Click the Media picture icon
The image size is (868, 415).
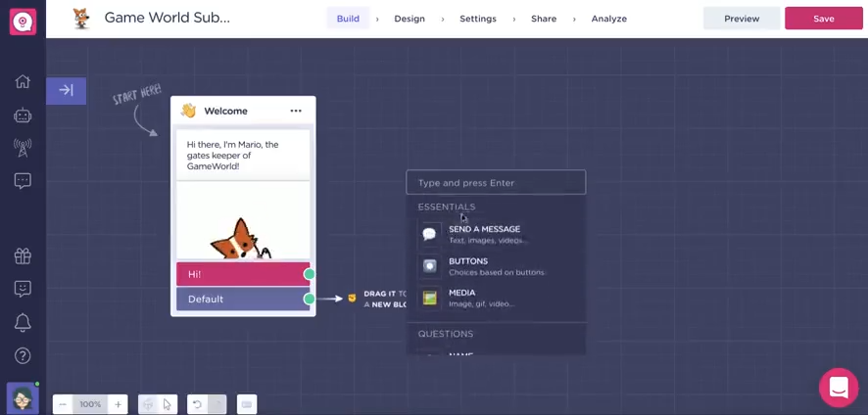[429, 299]
